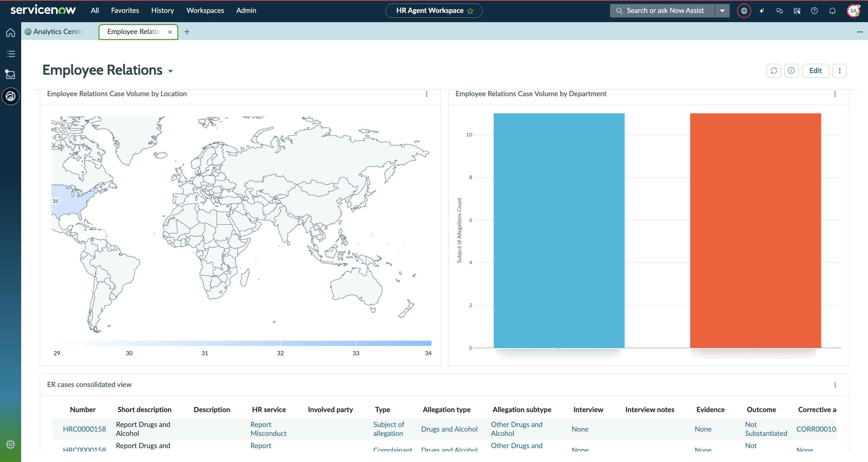Open the chat conversations icon

tap(779, 11)
